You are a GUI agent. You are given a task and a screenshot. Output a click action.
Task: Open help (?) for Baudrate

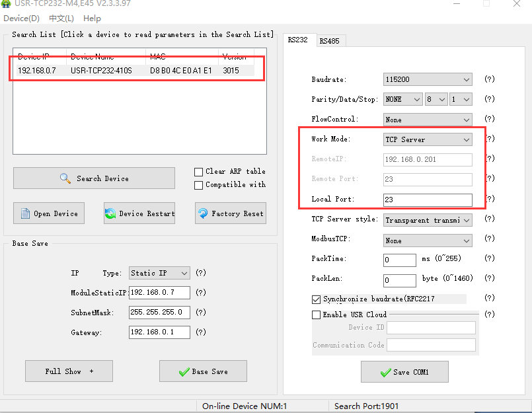490,79
